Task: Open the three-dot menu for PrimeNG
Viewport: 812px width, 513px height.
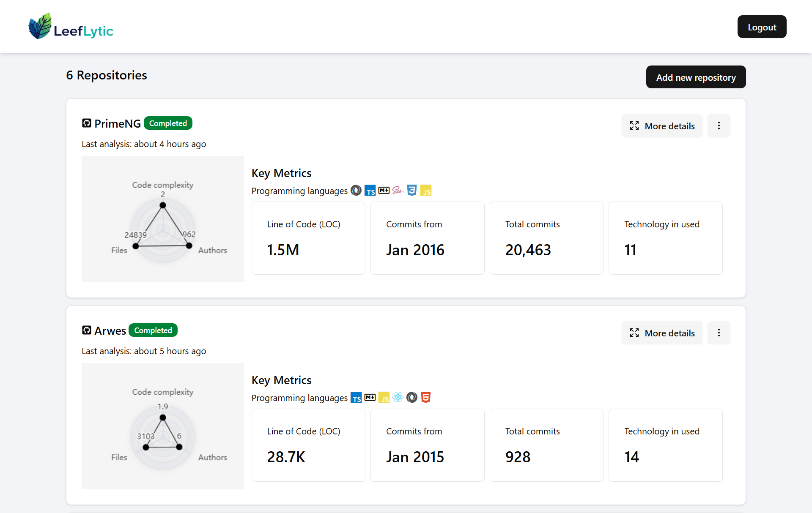Action: coord(719,126)
